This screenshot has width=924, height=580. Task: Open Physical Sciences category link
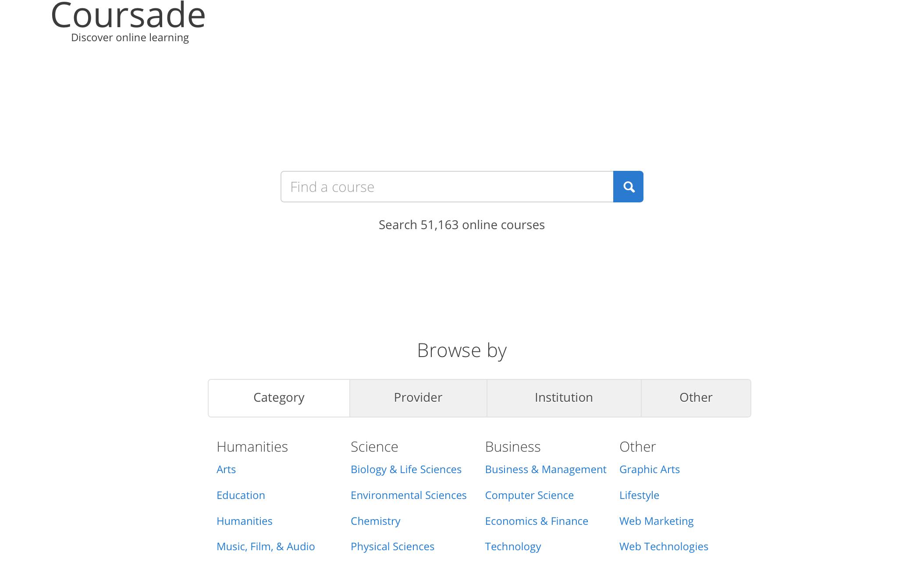392,547
